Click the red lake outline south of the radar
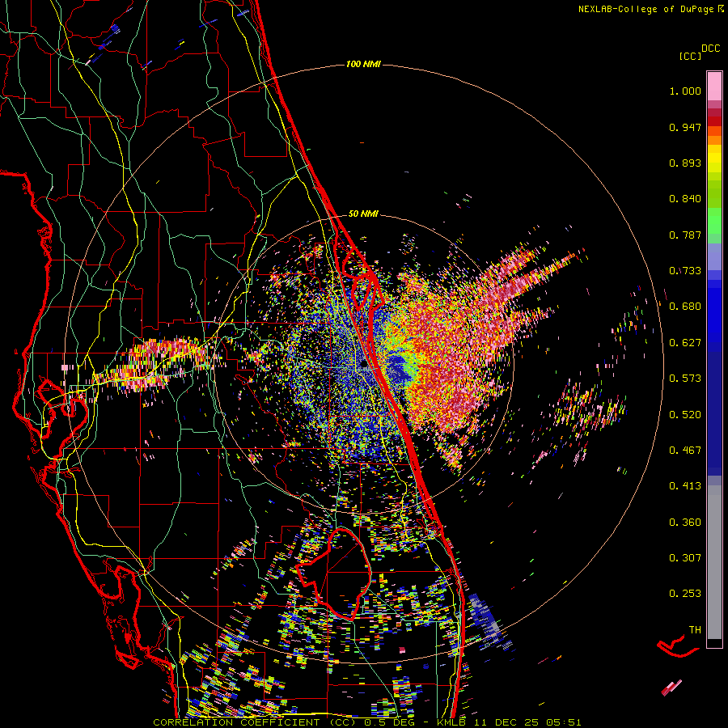The width and height of the screenshot is (728, 728). coord(333,574)
